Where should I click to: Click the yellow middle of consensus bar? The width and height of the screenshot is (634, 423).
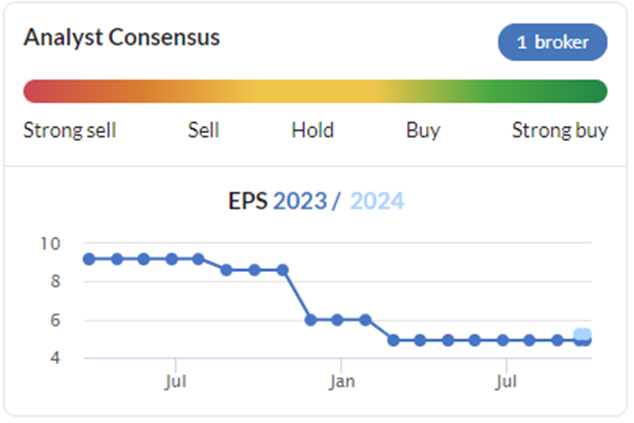315,91
